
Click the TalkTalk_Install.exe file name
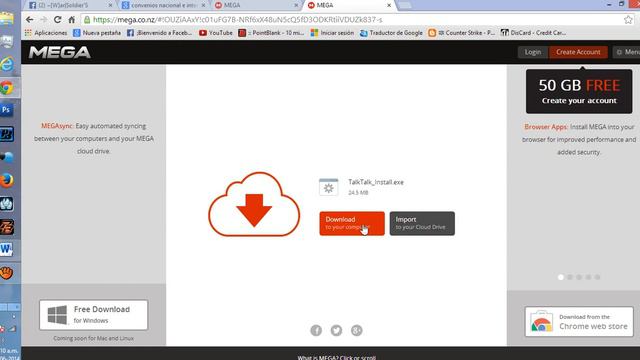tap(376, 182)
